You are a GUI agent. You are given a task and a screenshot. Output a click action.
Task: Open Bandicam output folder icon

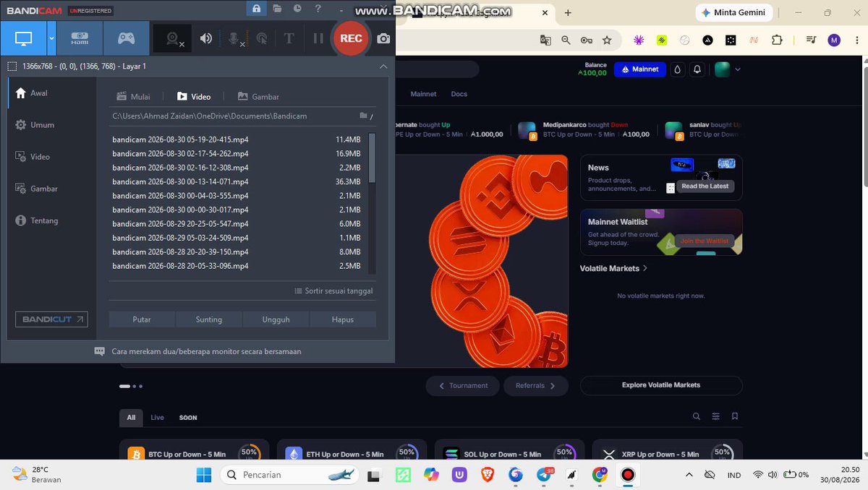point(277,9)
